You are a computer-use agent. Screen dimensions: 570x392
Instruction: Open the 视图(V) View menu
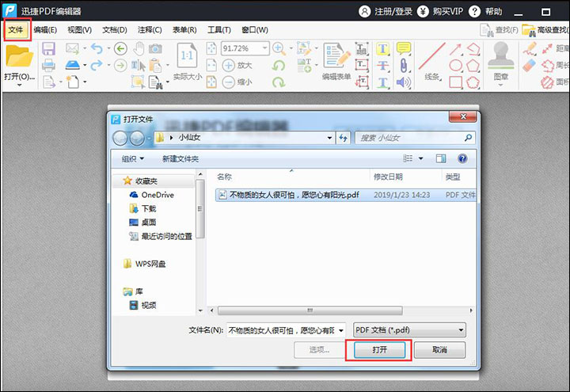coord(80,30)
